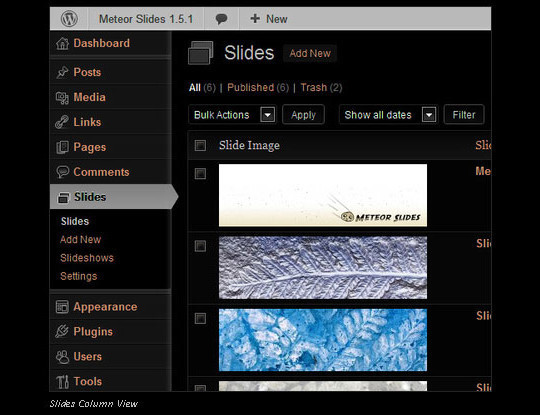Click the Meteor Slides 1.5.1 site title
The height and width of the screenshot is (415, 540).
pyautogui.click(x=146, y=19)
